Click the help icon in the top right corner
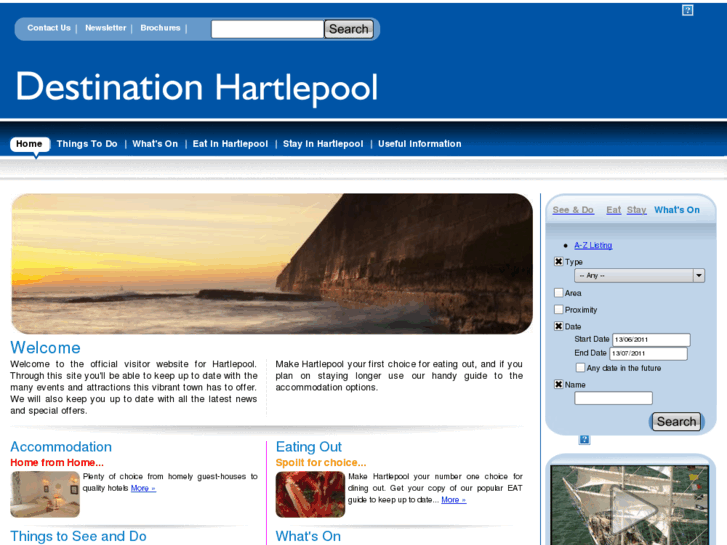The image size is (727, 545). pos(687,10)
